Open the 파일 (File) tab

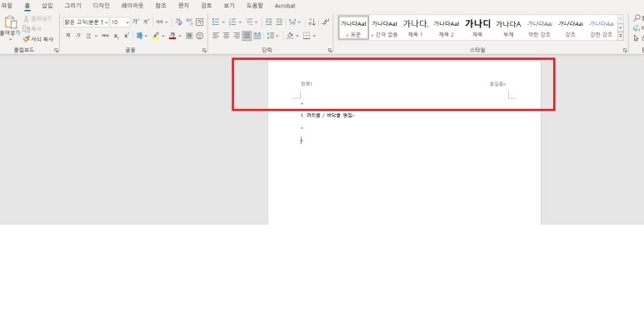point(7,6)
